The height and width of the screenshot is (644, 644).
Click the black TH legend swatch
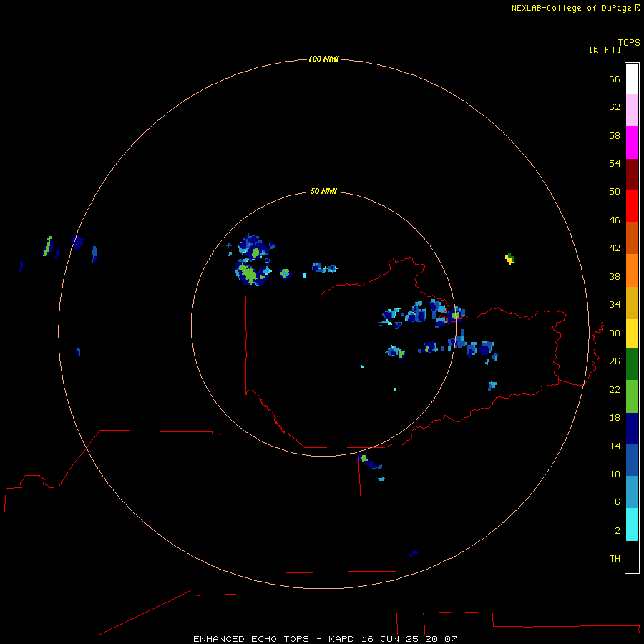tap(632, 557)
